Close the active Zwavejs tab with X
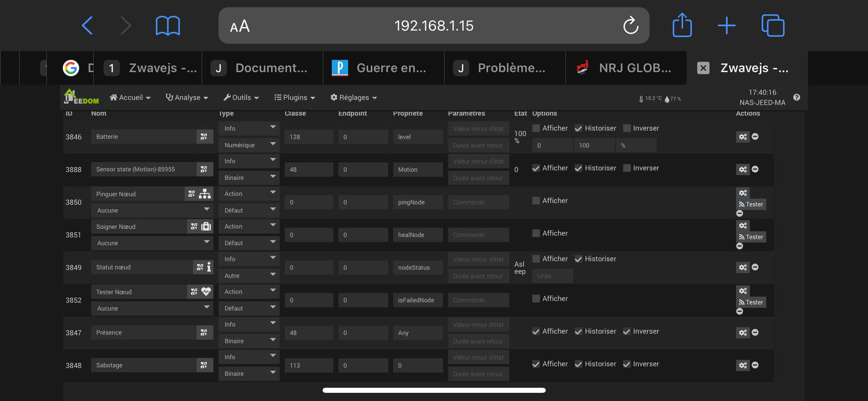The width and height of the screenshot is (868, 401). click(x=703, y=68)
